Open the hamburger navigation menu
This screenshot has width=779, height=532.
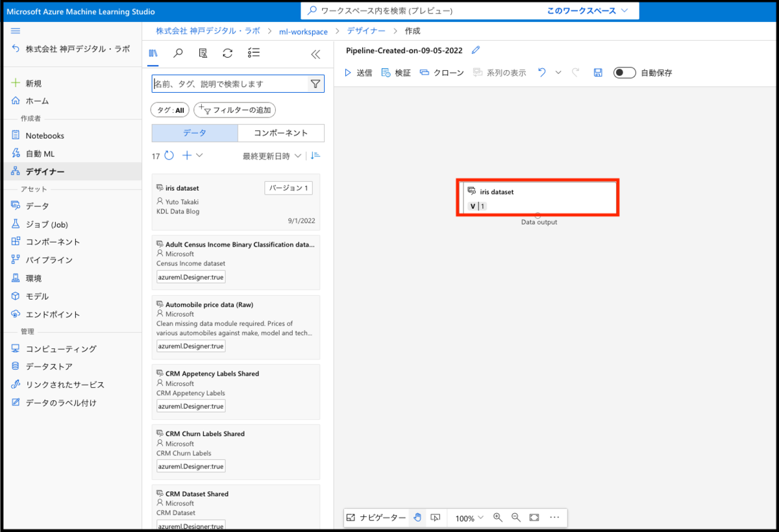(x=16, y=31)
